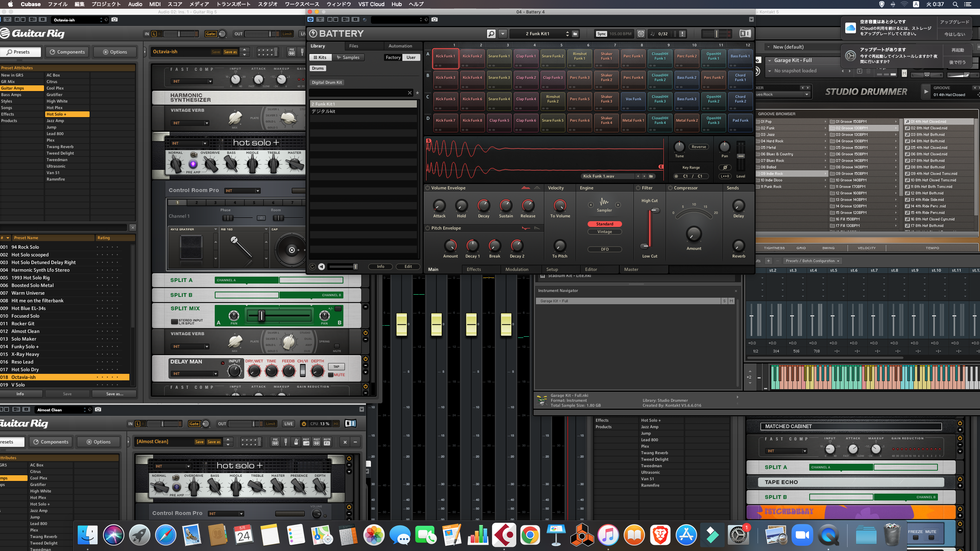Toggle Reverse for the Kick Funk 1 sample
Screen dimensions: 980x551
(699, 147)
